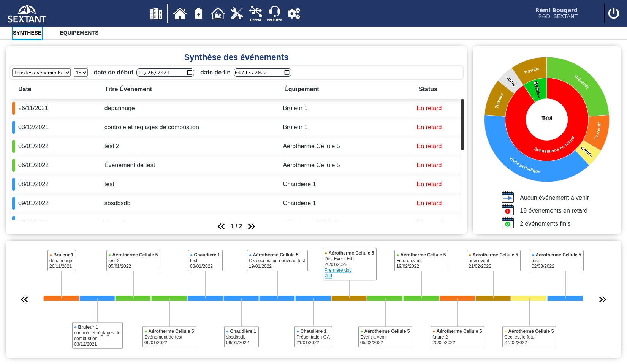Open the 'Première doc' link

(x=338, y=270)
